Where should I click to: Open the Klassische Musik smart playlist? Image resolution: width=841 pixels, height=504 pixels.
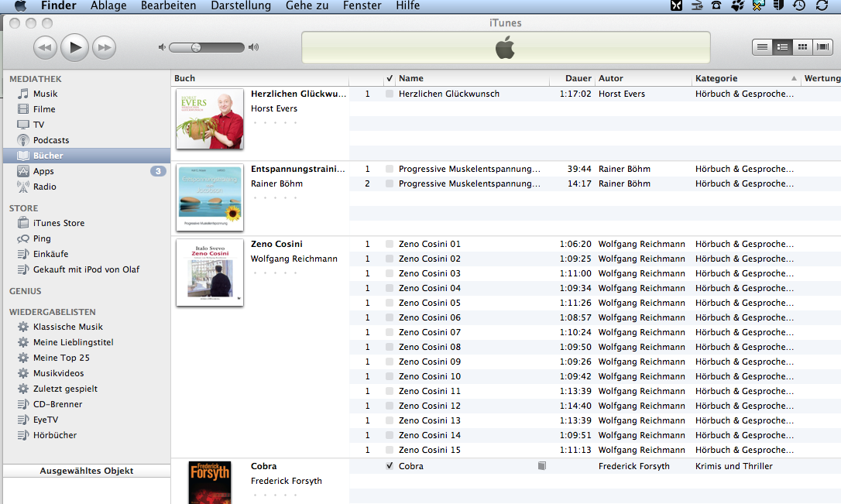68,327
